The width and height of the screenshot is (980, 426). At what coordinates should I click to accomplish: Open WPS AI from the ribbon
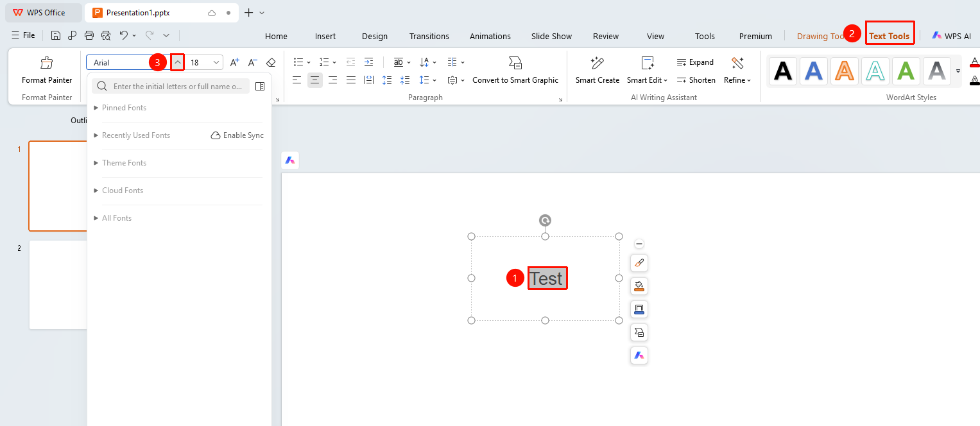pyautogui.click(x=952, y=36)
